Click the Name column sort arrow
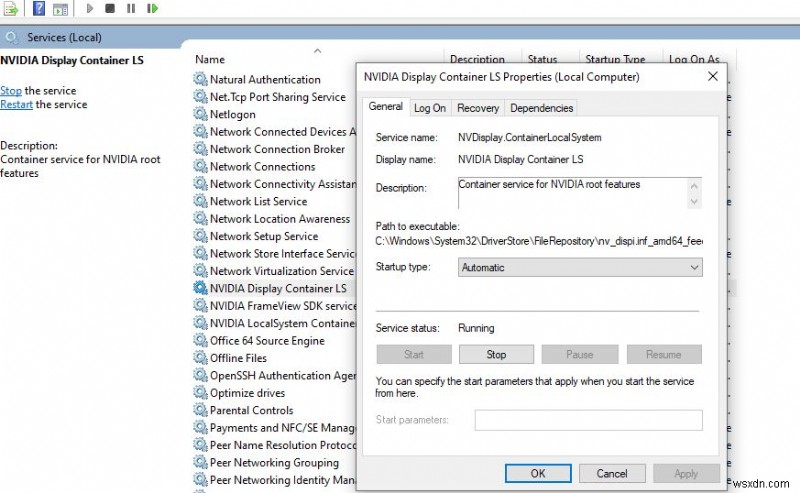 [317, 51]
